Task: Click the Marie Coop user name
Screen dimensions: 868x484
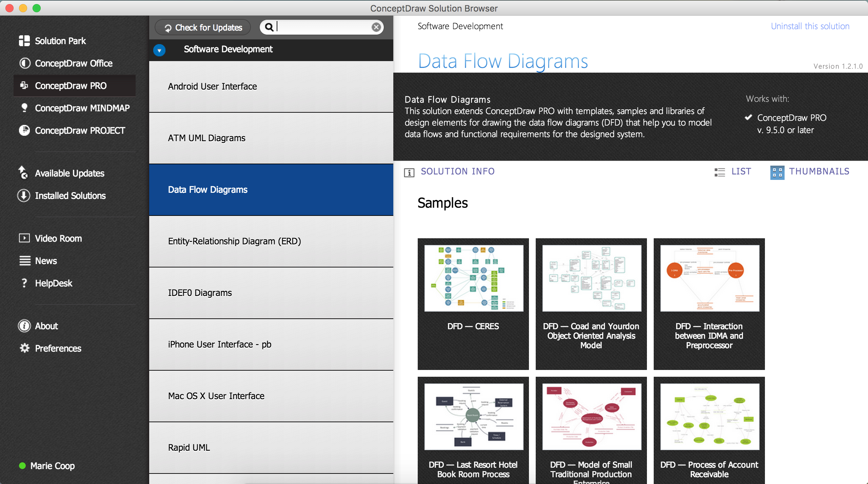Action: (53, 466)
